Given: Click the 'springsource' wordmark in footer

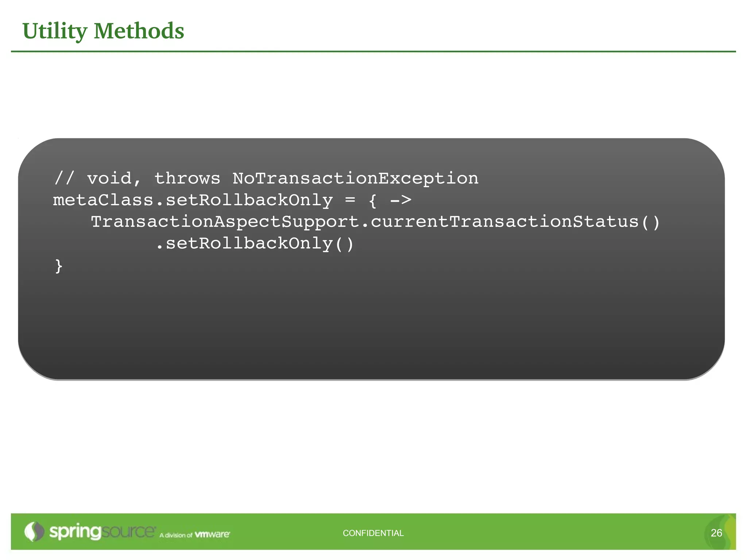Looking at the screenshot, I should [102, 532].
